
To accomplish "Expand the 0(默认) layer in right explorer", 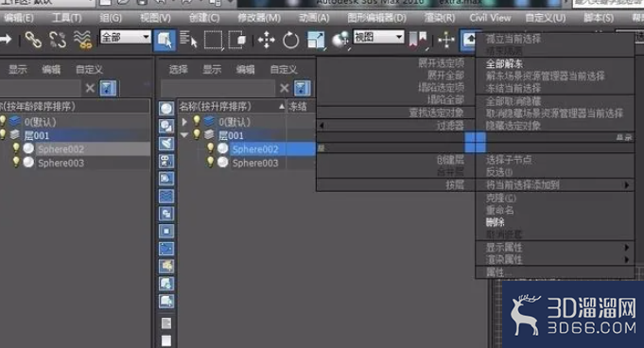I will point(184,122).
